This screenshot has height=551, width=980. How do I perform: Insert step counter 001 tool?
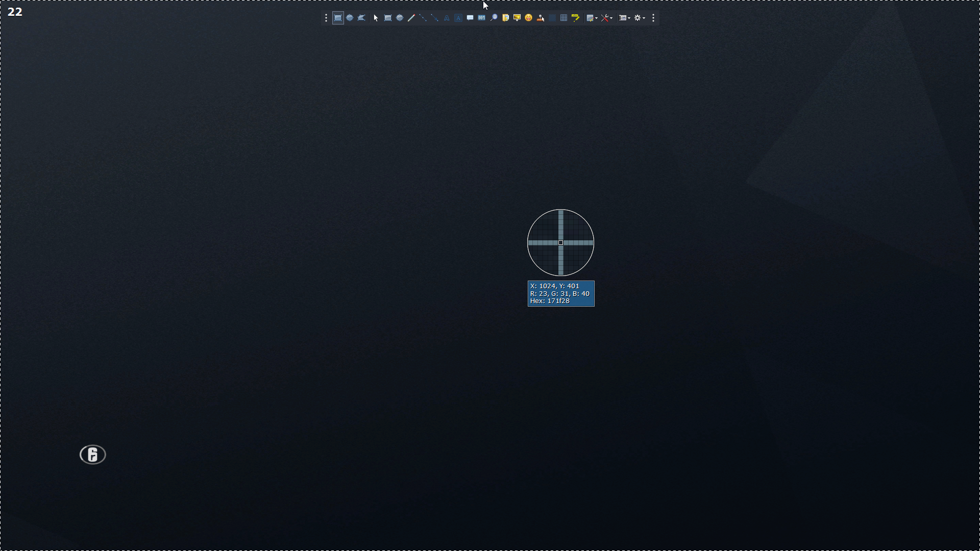pos(482,18)
